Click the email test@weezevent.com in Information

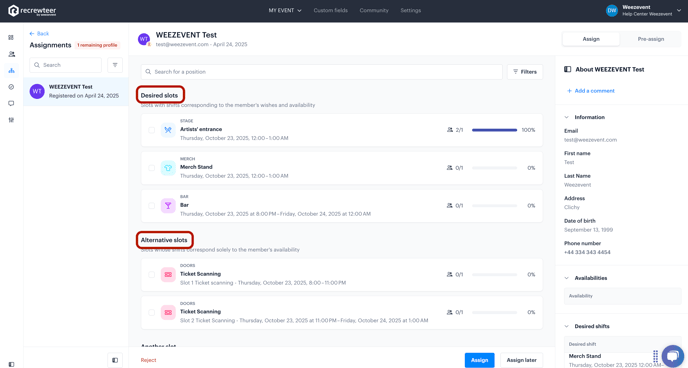point(590,140)
